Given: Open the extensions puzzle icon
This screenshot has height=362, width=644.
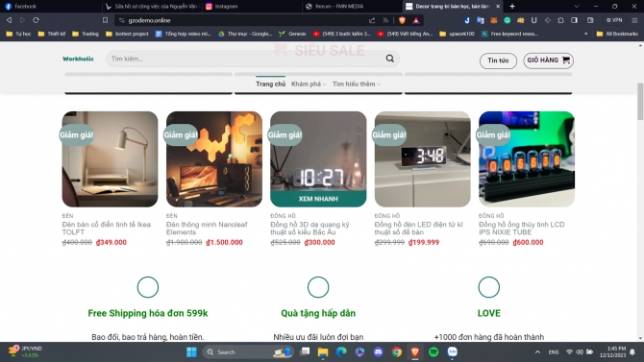Looking at the screenshot, I should pyautogui.click(x=561, y=20).
